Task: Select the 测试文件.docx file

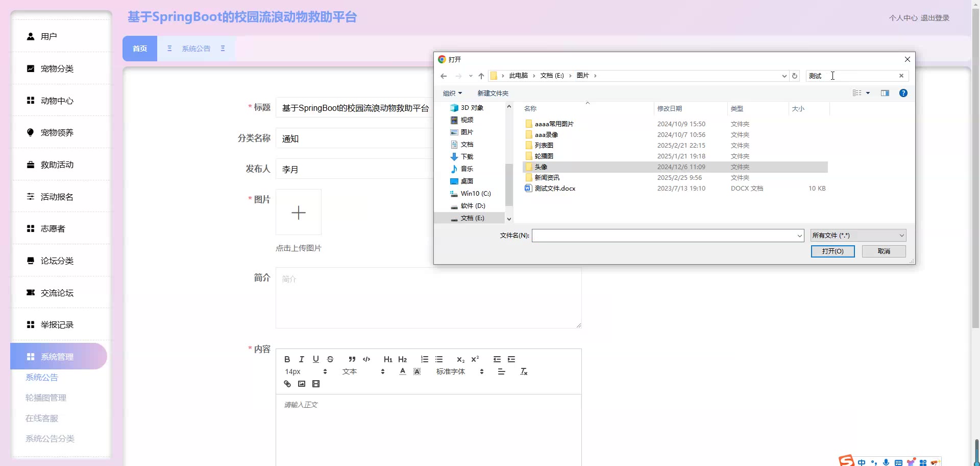Action: (x=555, y=189)
